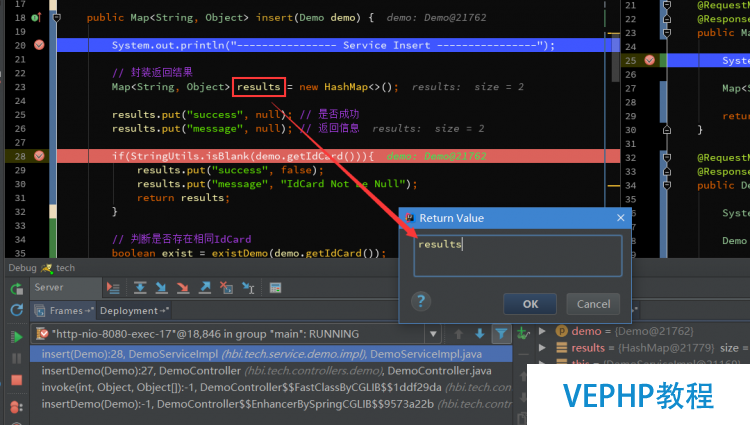Click the Pause program icon
Screen dimensions: 750x425
(x=17, y=359)
